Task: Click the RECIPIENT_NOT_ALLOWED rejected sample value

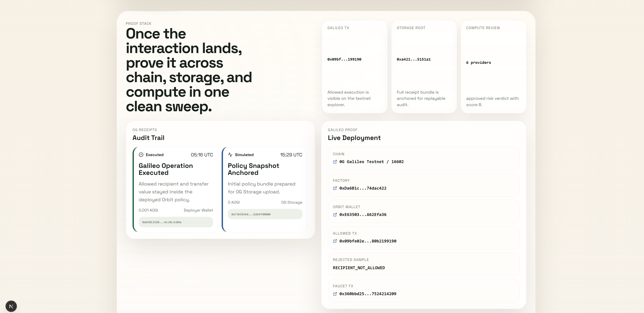Action: 359,268
